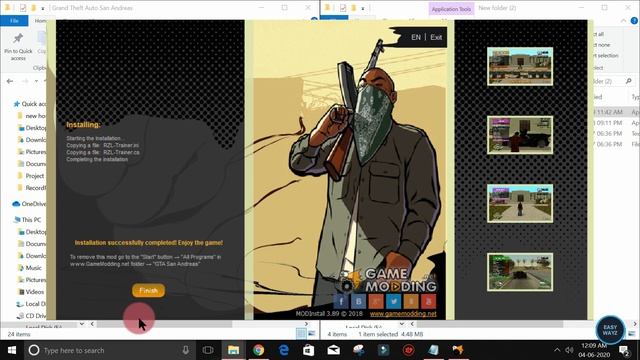This screenshot has height=360, width=640.
Task: Open Mail app from taskbar
Action: 333,350
